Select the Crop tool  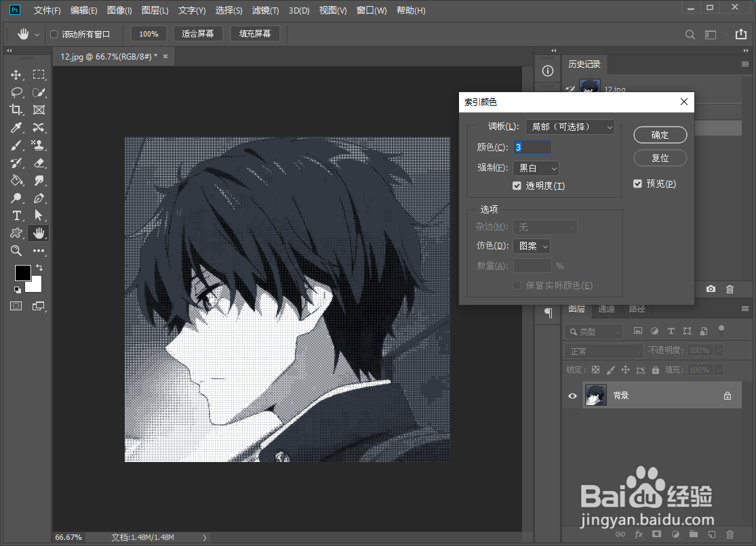16,110
